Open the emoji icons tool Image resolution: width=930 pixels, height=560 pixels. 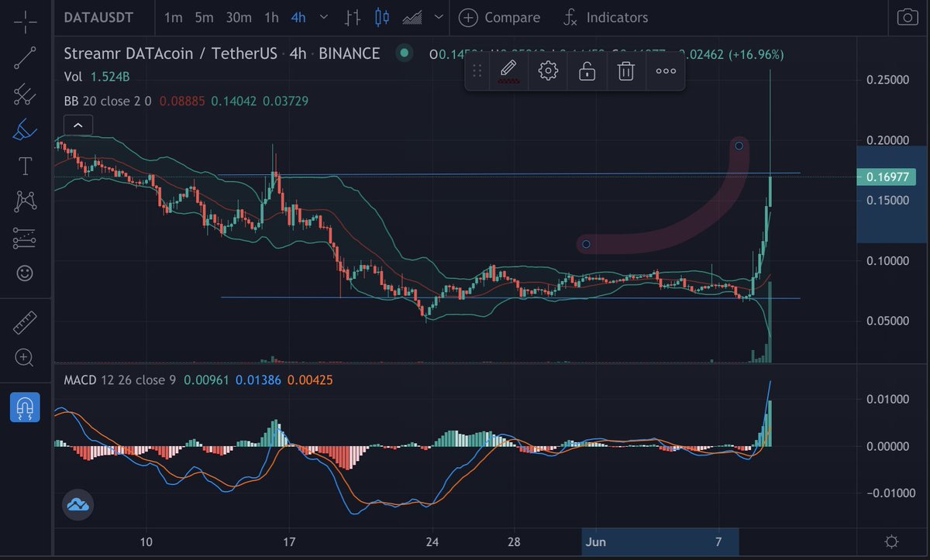[x=25, y=273]
